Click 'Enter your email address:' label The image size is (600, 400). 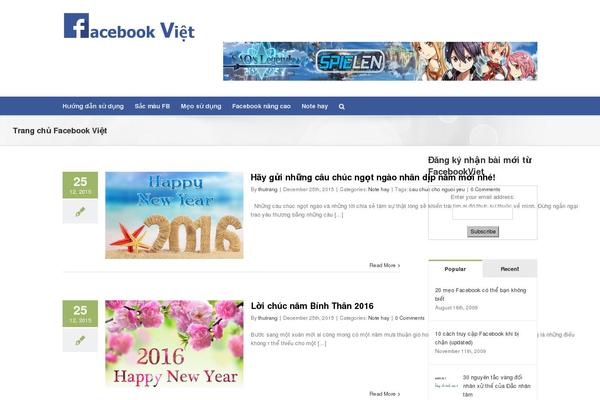click(482, 197)
